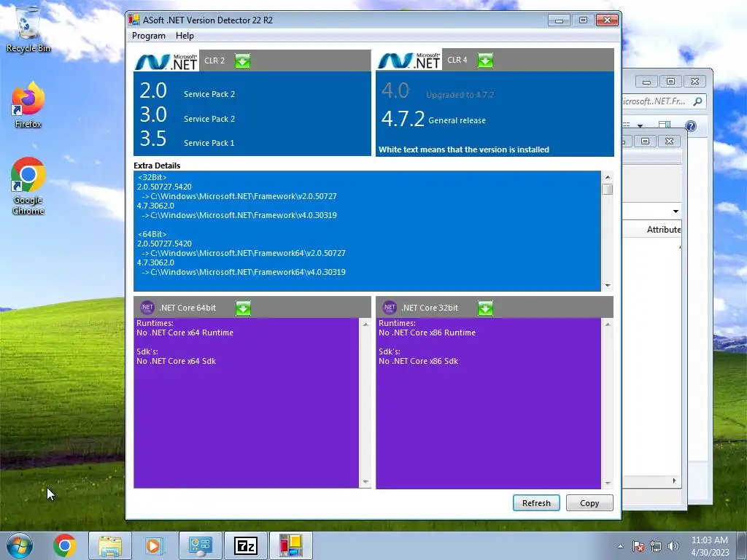Click help question mark in background Explorer window
Image resolution: width=747 pixels, height=560 pixels.
(x=690, y=125)
